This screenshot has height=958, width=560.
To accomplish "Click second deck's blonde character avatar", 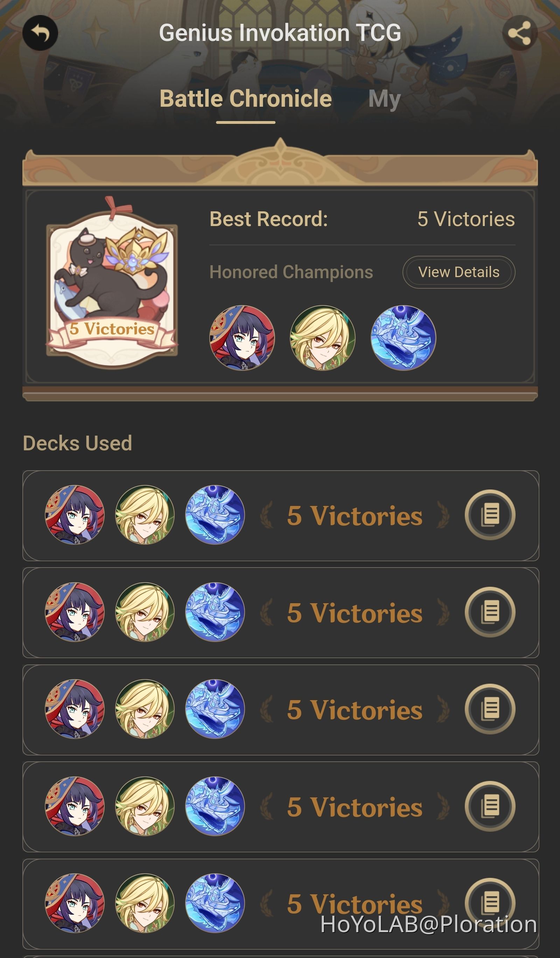I will pyautogui.click(x=145, y=612).
